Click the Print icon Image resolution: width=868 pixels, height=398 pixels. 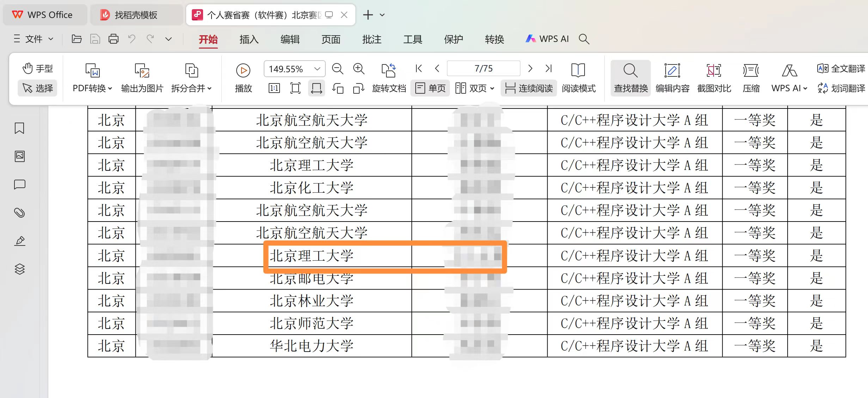(x=113, y=39)
